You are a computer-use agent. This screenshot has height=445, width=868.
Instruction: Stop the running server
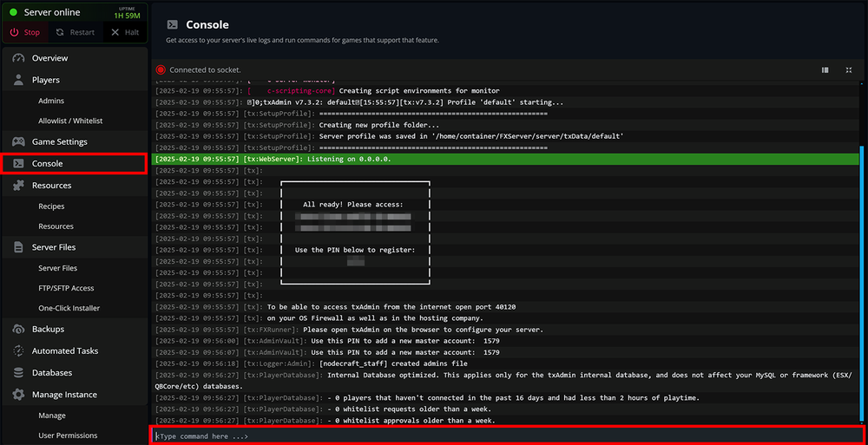click(x=24, y=32)
